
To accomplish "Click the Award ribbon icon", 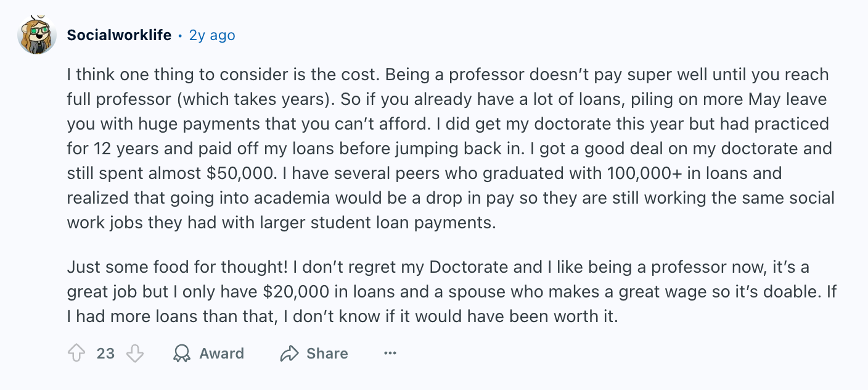I will [182, 354].
